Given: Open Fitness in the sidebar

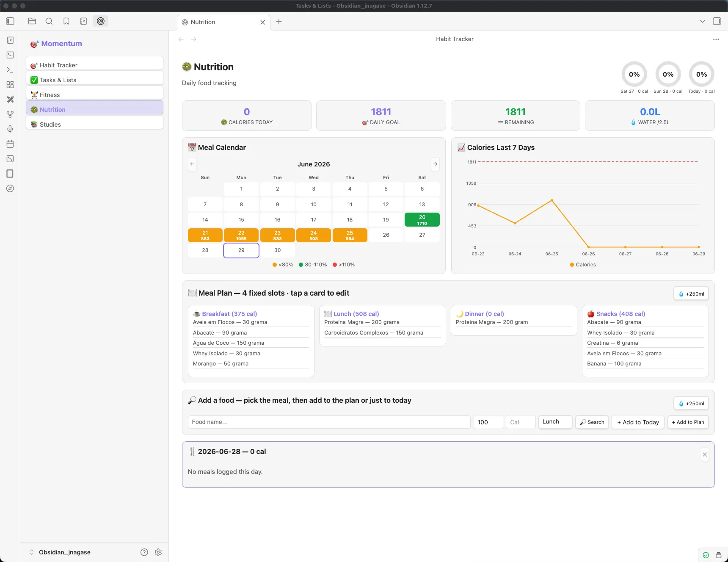Looking at the screenshot, I should coord(95,93).
